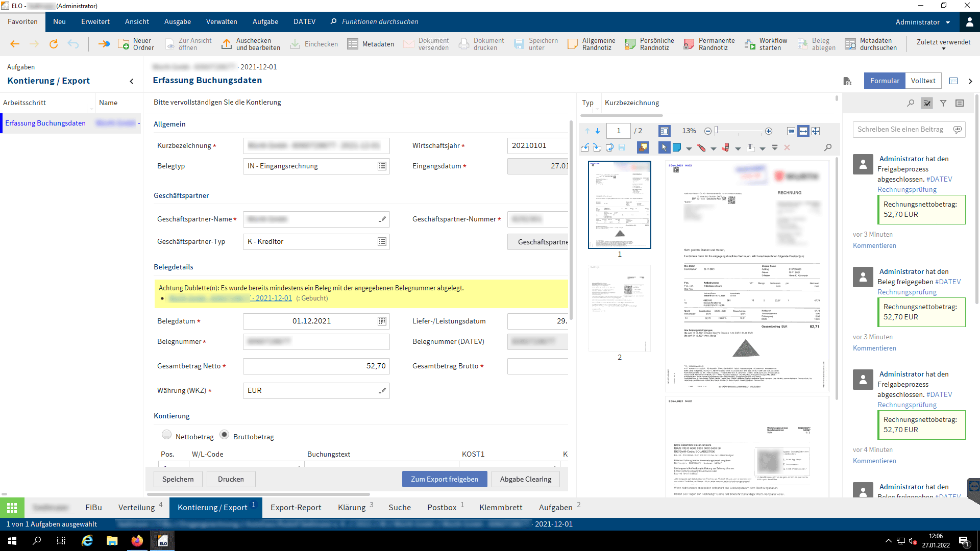Toggle the yellow stamp annotations display
The width and height of the screenshot is (980, 551).
coord(643,147)
